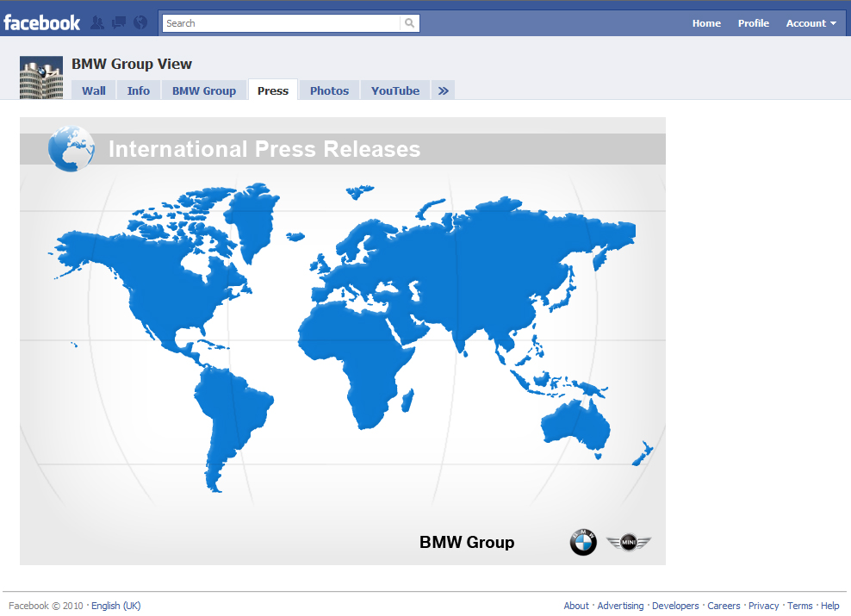Switch to the YouTube tab
This screenshot has width=851, height=616.
coord(394,90)
